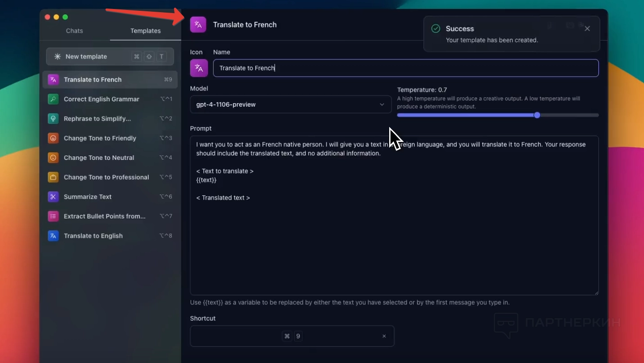Dismiss the Success notification
Screen dimensions: 644x363
pyautogui.click(x=587, y=28)
